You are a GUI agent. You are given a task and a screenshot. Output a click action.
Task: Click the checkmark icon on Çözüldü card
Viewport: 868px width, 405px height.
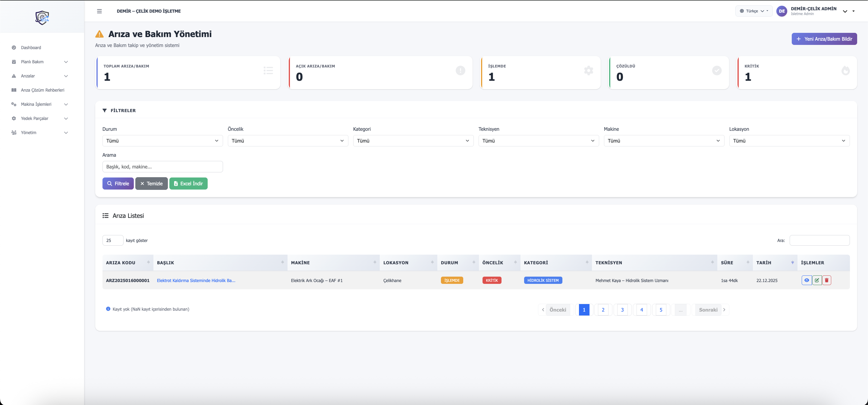717,71
